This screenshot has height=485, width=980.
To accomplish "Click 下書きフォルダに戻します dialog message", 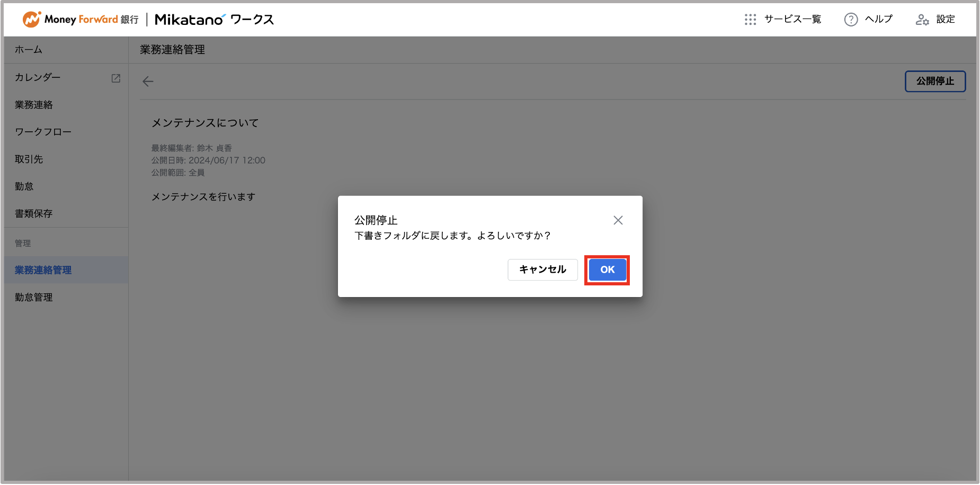I will coord(452,236).
